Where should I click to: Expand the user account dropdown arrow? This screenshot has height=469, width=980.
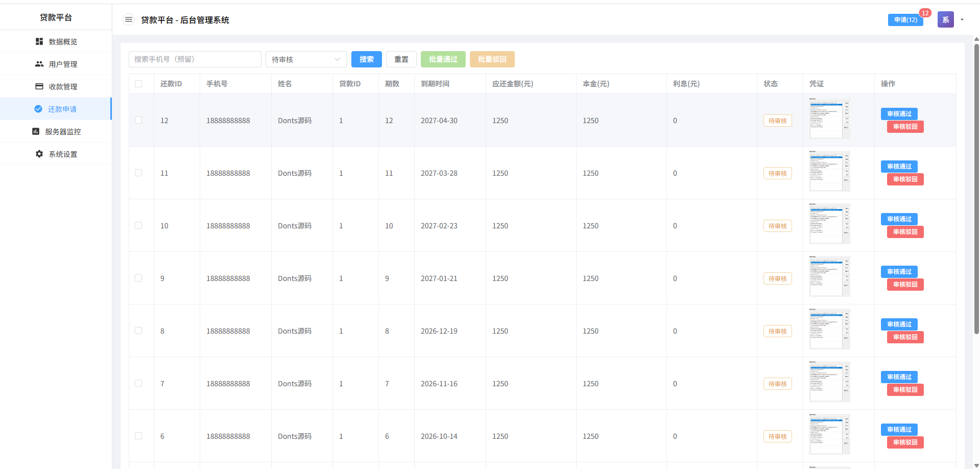pyautogui.click(x=962, y=20)
